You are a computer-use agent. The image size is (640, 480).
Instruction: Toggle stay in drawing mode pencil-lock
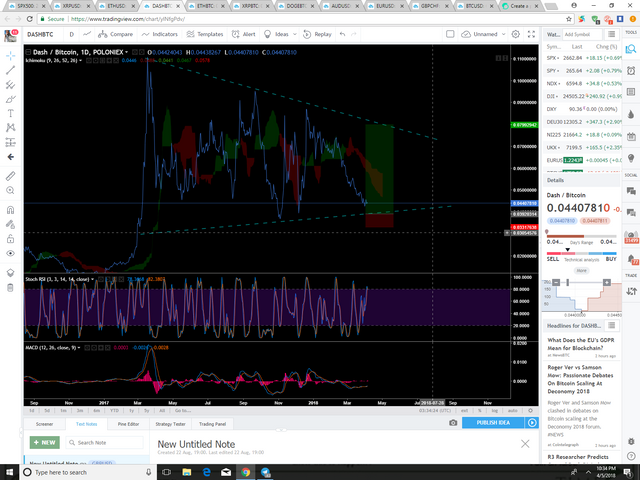pos(11,224)
